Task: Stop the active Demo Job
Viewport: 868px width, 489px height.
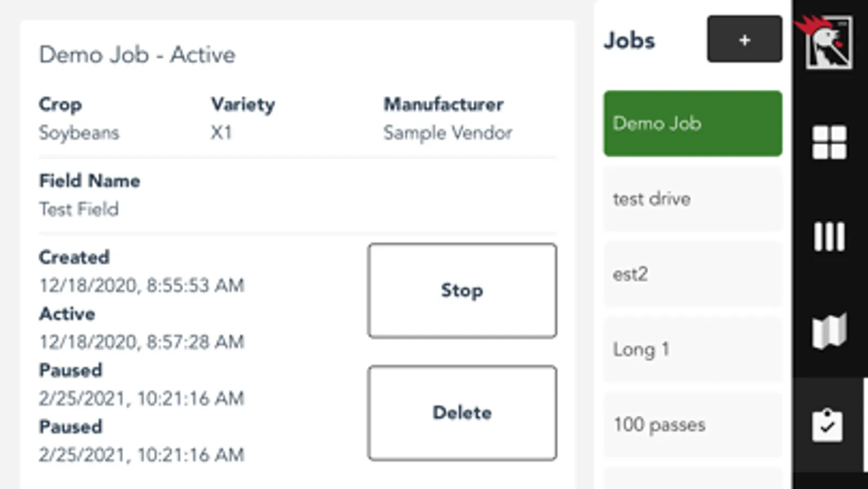Action: [462, 291]
